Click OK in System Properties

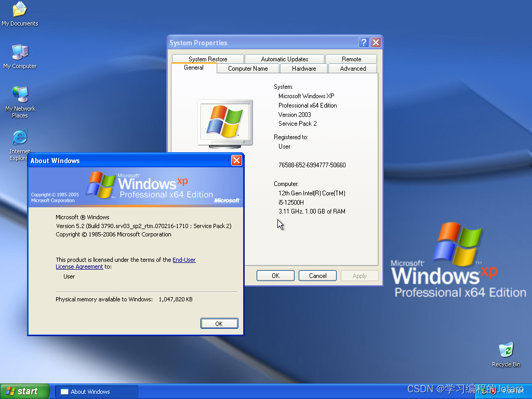tap(275, 275)
